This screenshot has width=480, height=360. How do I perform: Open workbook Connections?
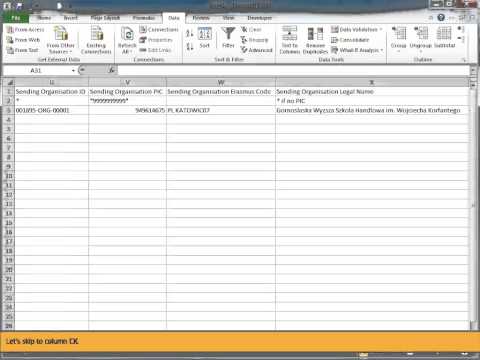(x=159, y=30)
